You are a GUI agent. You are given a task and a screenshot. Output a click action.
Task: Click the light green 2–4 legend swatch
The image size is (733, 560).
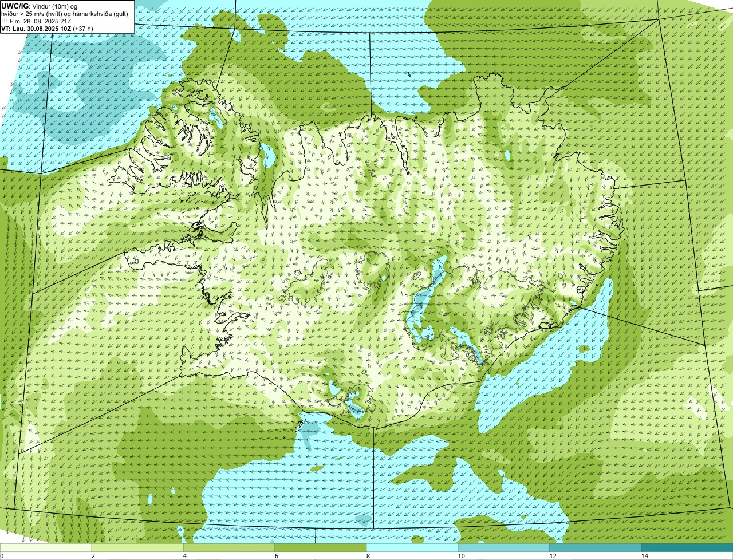pos(137,547)
